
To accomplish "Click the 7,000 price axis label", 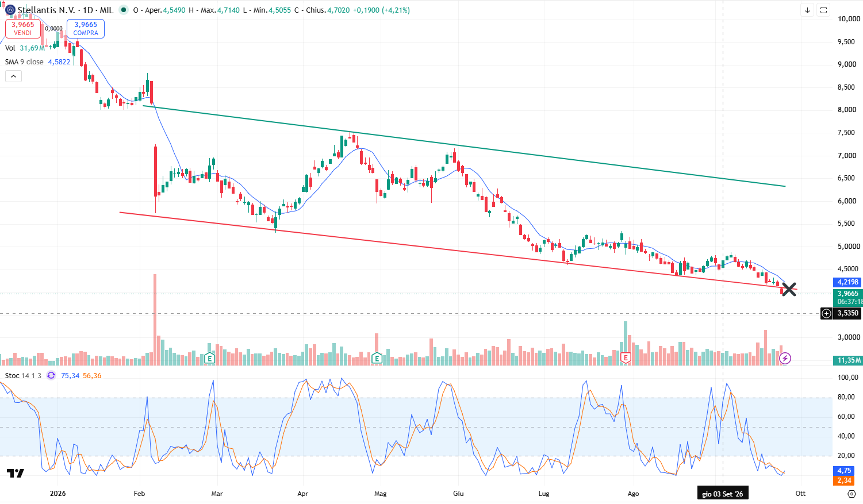I will [847, 156].
